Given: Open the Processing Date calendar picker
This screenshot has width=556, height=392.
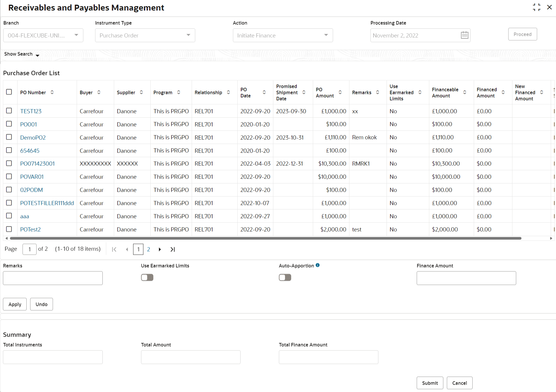Looking at the screenshot, I should click(x=464, y=35).
